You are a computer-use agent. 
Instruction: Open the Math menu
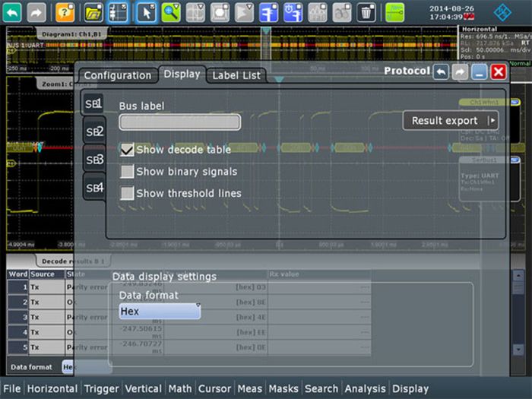click(x=180, y=389)
